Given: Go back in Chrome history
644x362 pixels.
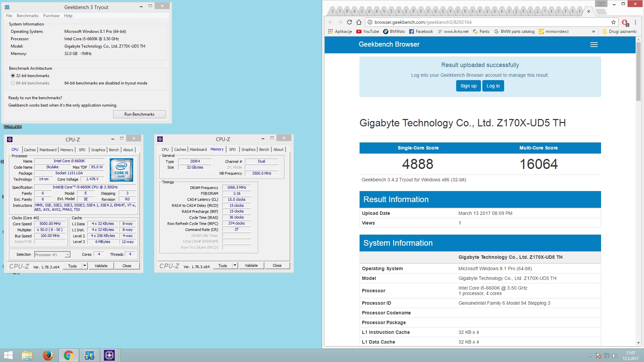Looking at the screenshot, I should (331, 22).
